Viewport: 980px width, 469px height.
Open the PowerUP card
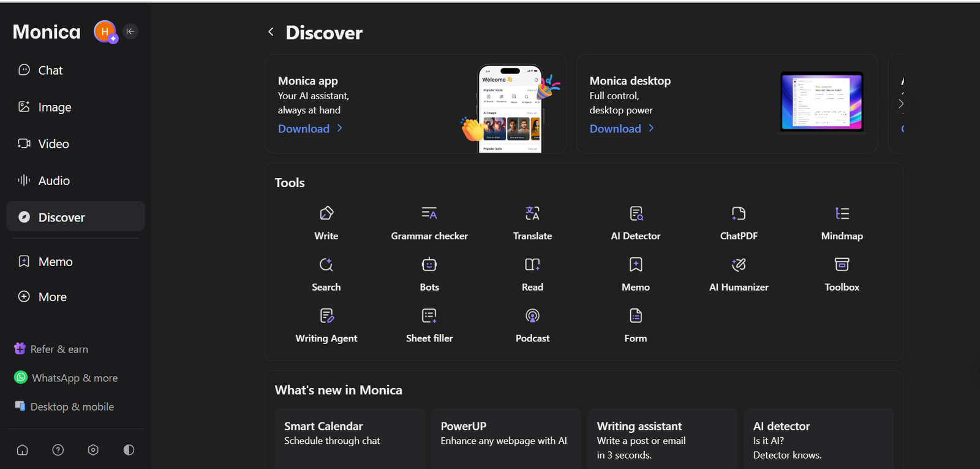click(x=506, y=439)
